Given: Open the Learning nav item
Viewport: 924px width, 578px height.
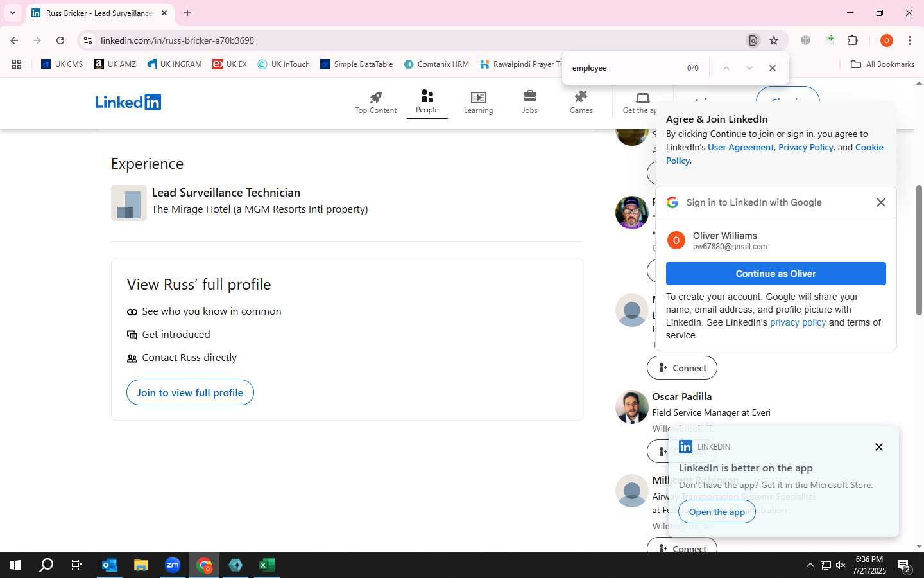Looking at the screenshot, I should click(x=479, y=103).
